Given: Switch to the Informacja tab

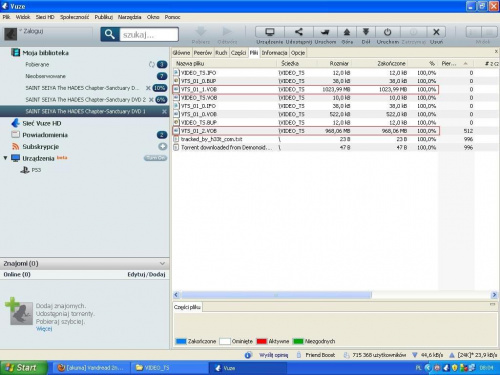Looking at the screenshot, I should tap(274, 53).
